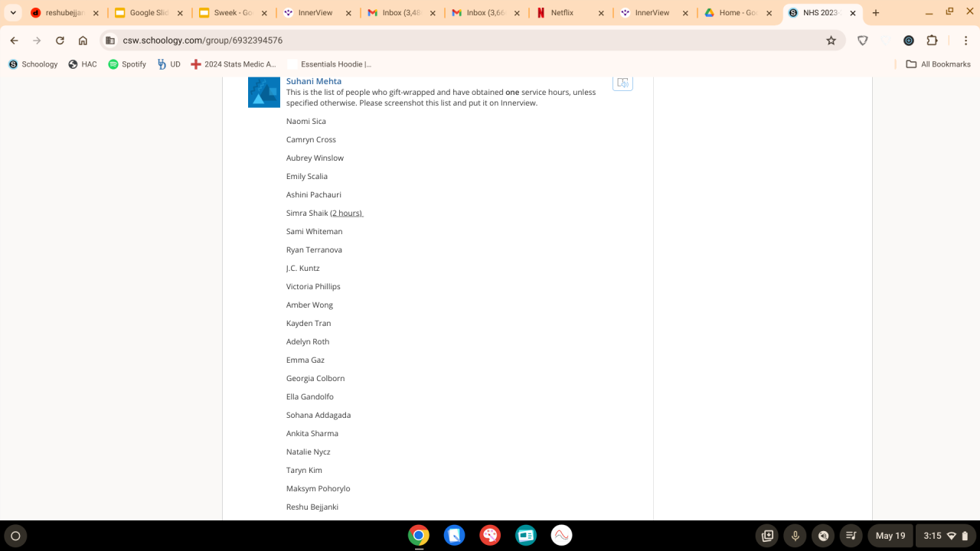The image size is (980, 551).
Task: Open the Schoology bookmark
Action: click(x=33, y=64)
